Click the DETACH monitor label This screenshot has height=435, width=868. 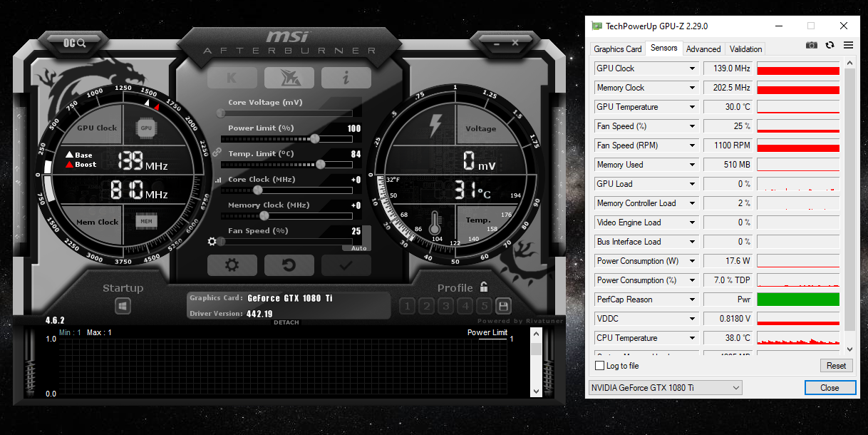coord(286,322)
